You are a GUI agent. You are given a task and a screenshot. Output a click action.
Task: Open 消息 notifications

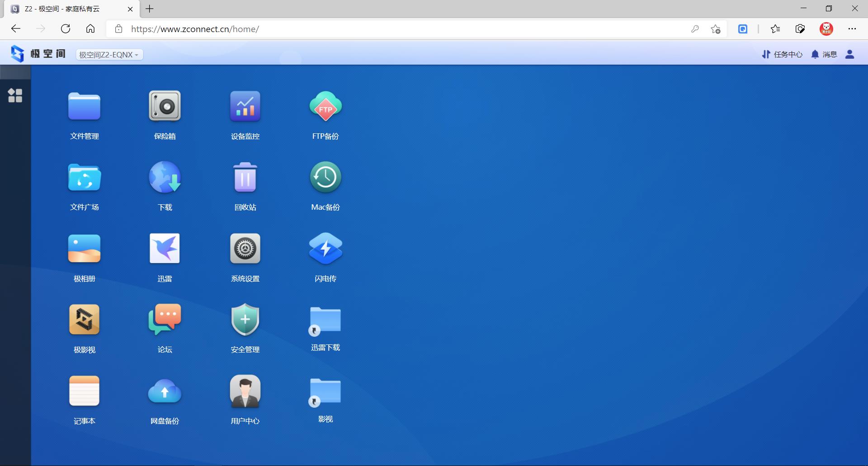[x=824, y=54]
